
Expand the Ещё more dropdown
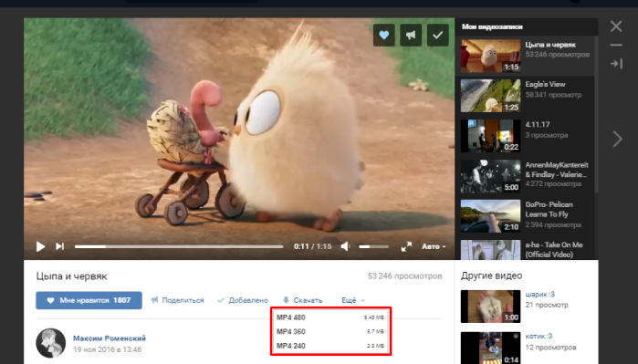[353, 300]
